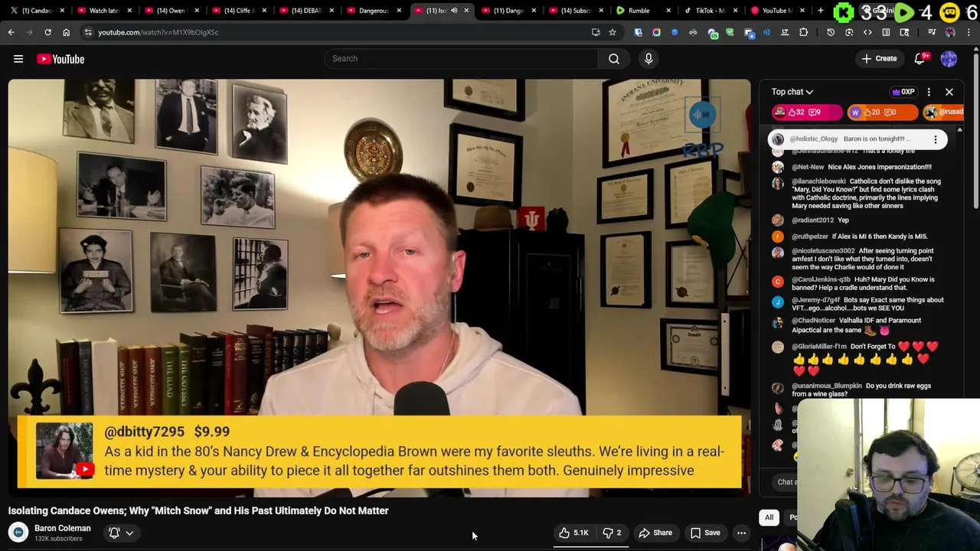The width and height of the screenshot is (980, 551).
Task: Open the browser history clock icon
Action: click(x=831, y=32)
